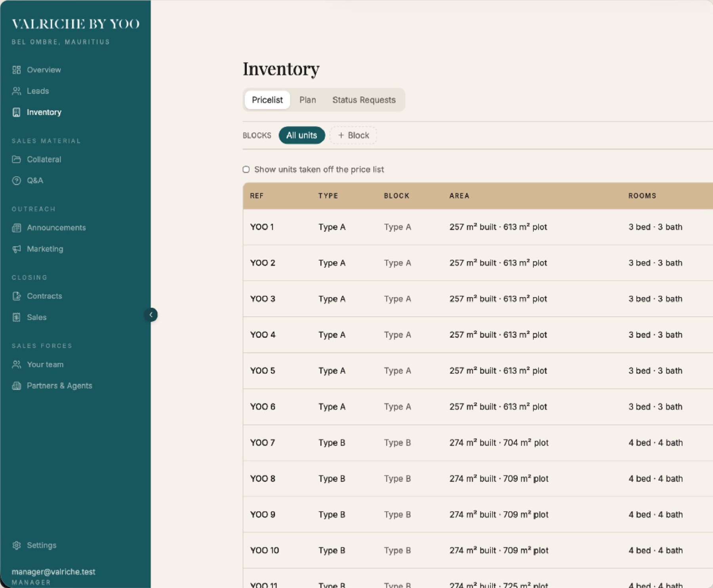Click the Valriche by YOO logo
Image resolution: width=713 pixels, height=588 pixels.
76,24
